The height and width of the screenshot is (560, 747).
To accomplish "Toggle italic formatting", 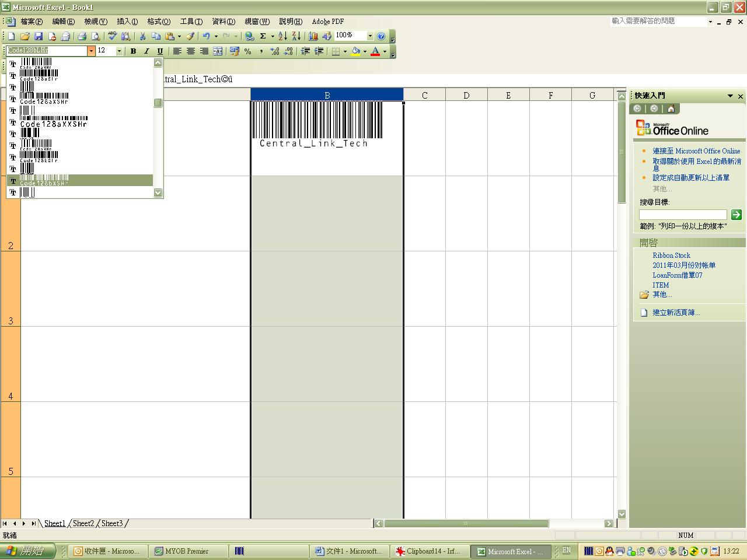I will [x=146, y=51].
